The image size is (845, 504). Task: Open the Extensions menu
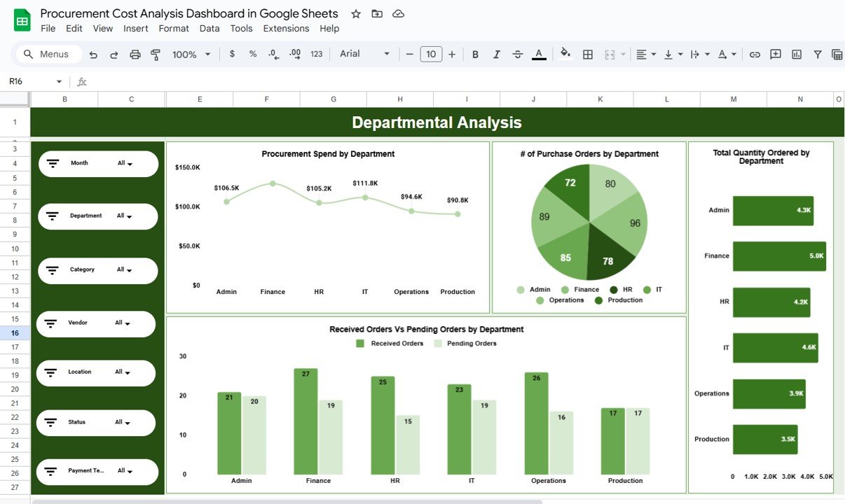point(286,28)
